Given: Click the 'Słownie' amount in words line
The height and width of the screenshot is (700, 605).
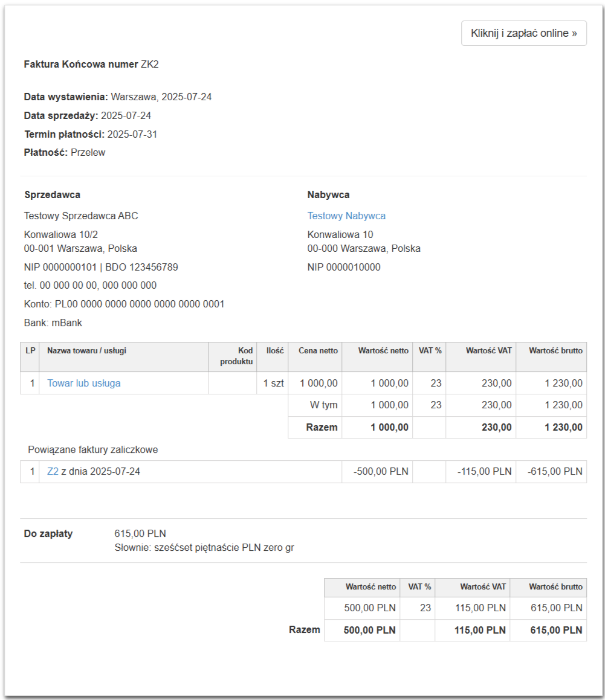Looking at the screenshot, I should (x=204, y=548).
